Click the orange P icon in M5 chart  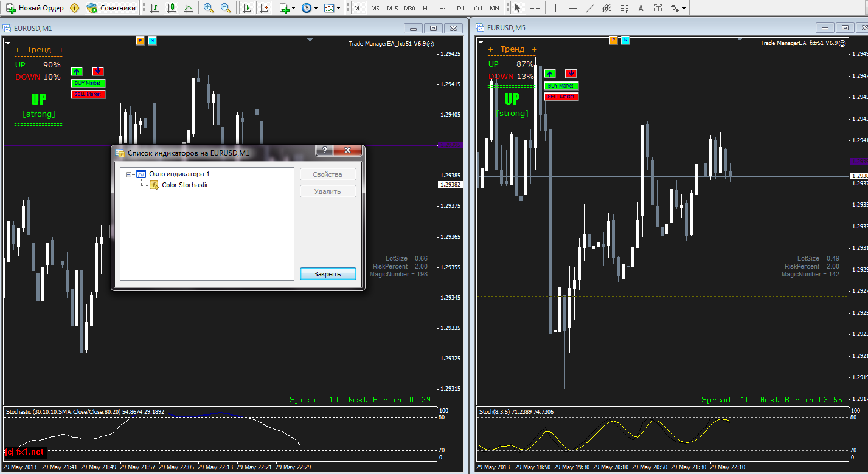[613, 41]
